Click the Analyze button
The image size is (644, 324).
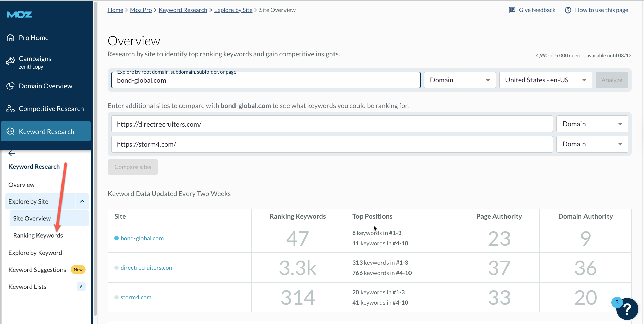click(612, 80)
